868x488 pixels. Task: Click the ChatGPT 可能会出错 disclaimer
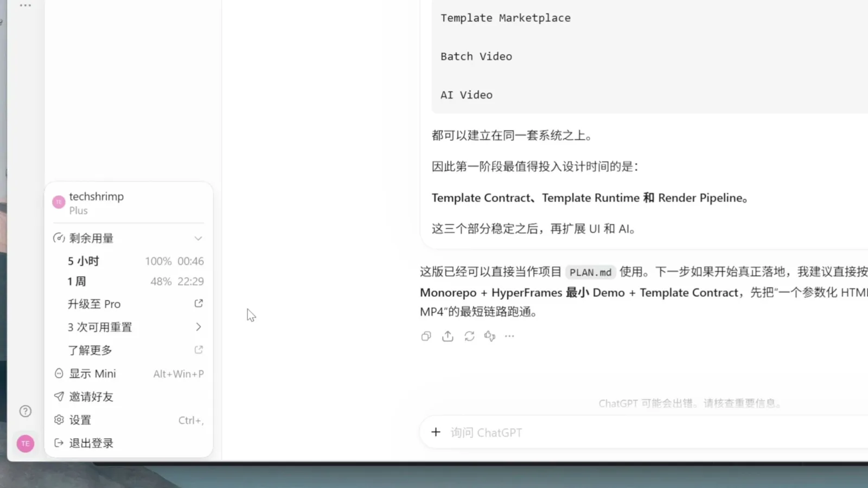(690, 403)
